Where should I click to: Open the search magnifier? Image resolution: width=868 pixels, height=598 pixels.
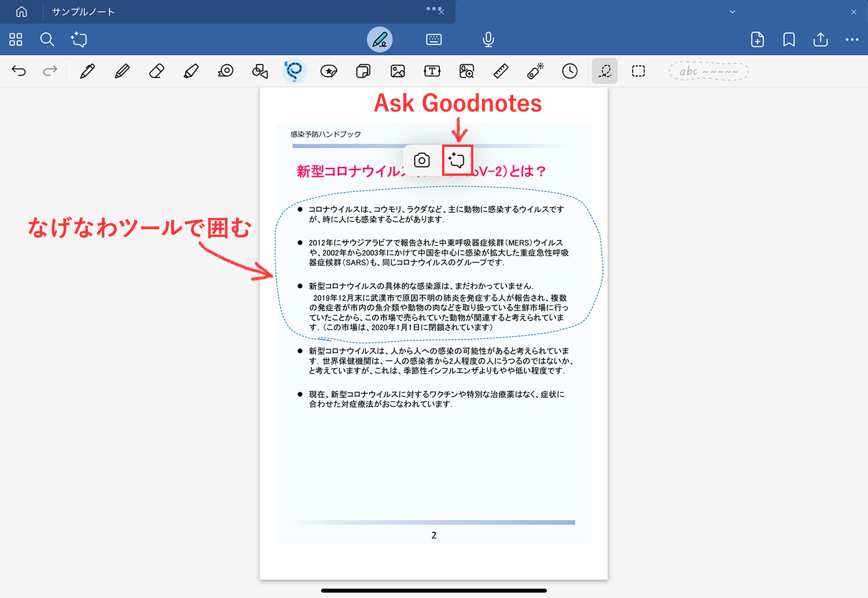pyautogui.click(x=47, y=39)
